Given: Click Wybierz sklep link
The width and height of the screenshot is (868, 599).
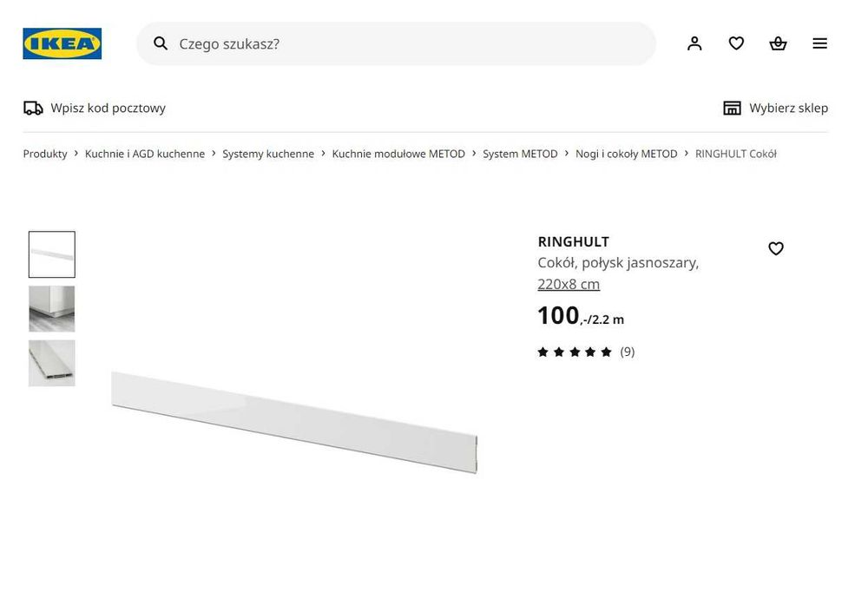Looking at the screenshot, I should 788,109.
